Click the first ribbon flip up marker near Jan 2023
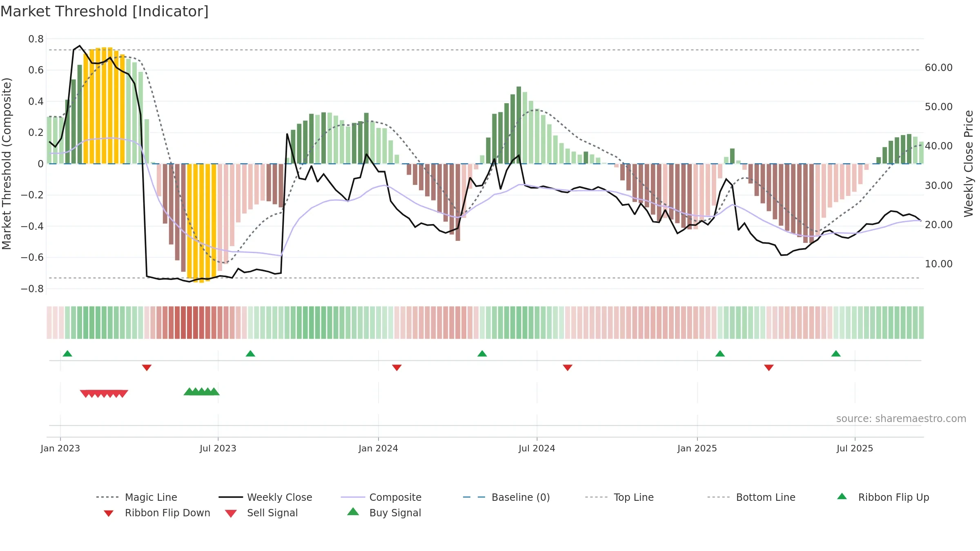The height and width of the screenshot is (551, 980). (67, 353)
